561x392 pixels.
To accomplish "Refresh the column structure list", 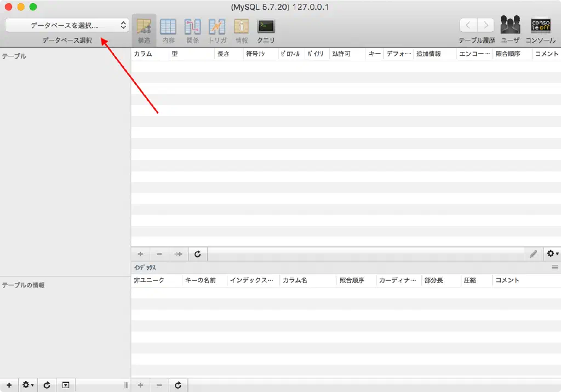I will (198, 254).
